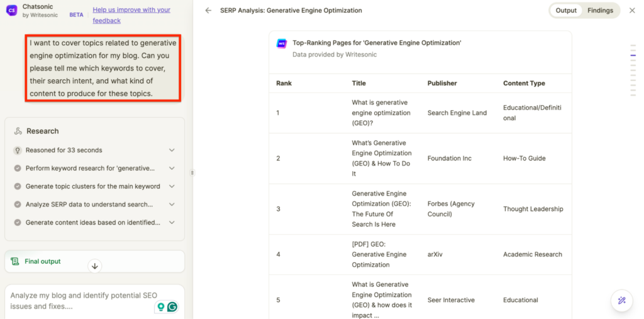Image resolution: width=644 pixels, height=319 pixels.
Task: Click How-To Guide content type cell
Action: (x=524, y=159)
